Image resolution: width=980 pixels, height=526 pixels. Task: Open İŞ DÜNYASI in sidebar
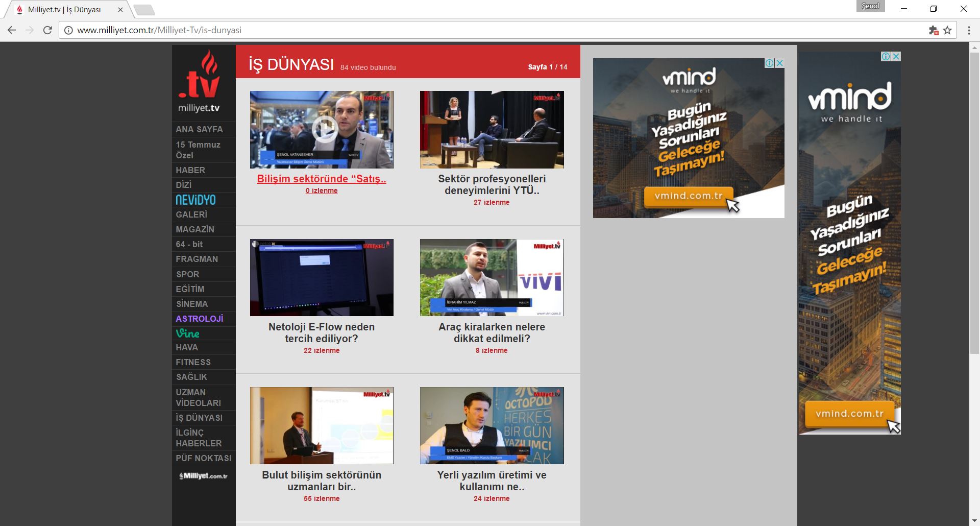[x=199, y=418]
